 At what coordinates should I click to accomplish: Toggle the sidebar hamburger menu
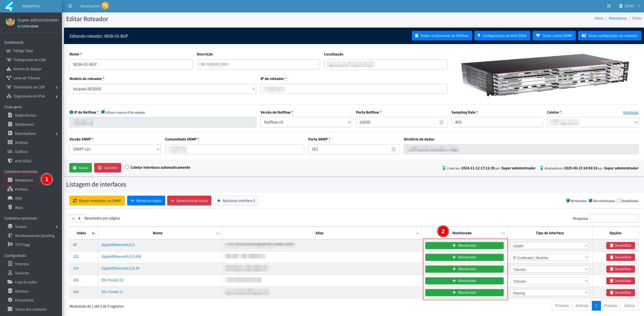tap(70, 6)
